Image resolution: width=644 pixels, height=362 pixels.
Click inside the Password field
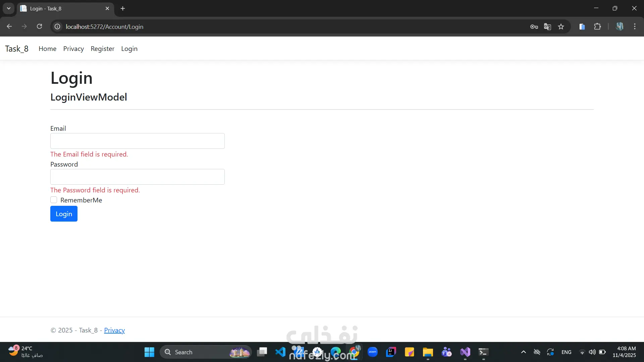[x=137, y=177]
